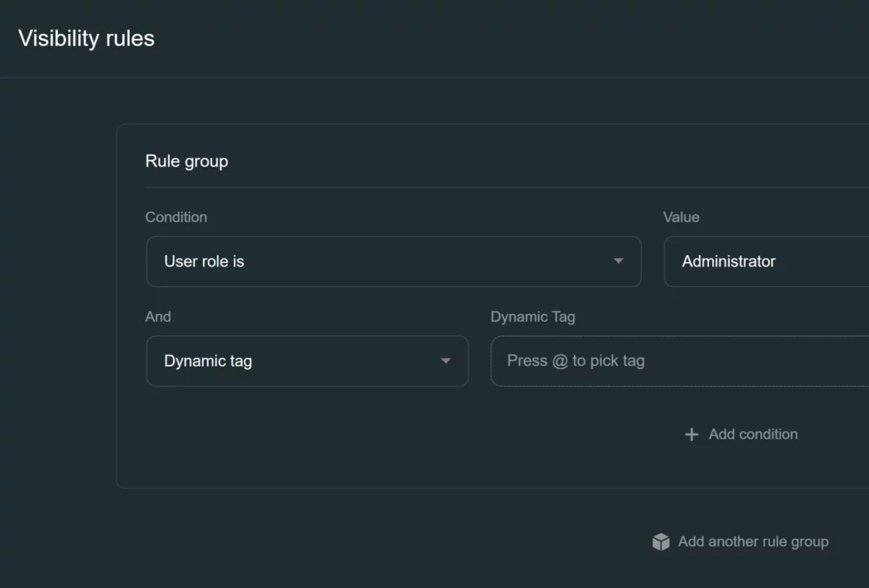869x588 pixels.
Task: Click the Administrator text in Value box
Action: (x=728, y=261)
